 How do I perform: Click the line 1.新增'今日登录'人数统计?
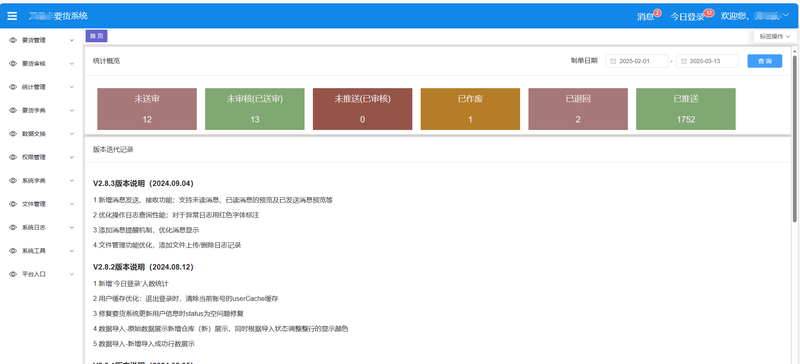point(131,284)
